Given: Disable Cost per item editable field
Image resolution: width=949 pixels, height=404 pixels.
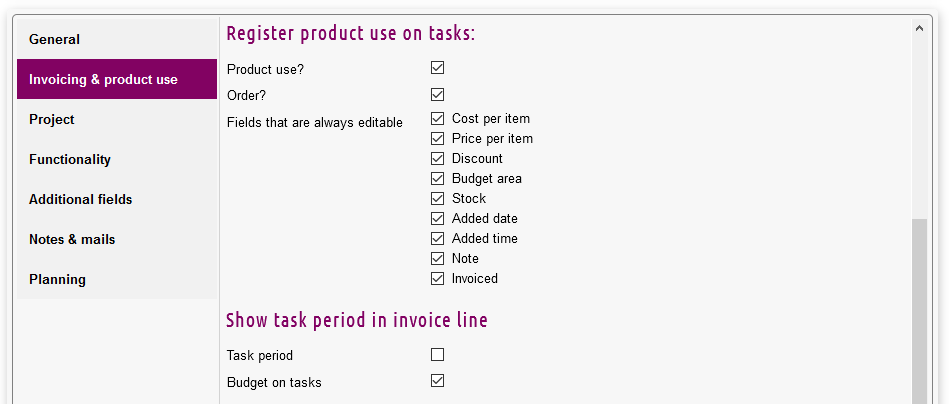Looking at the screenshot, I should point(437,118).
